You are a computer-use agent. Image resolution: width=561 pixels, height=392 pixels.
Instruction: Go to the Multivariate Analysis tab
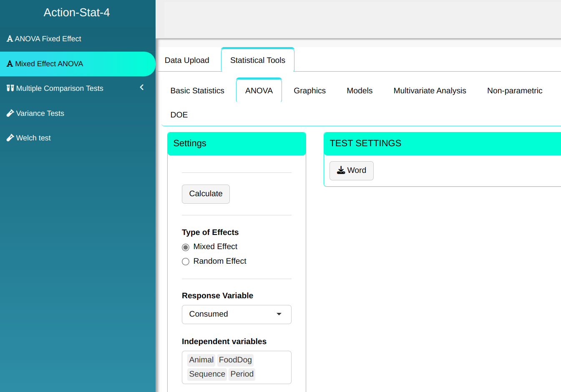click(x=430, y=91)
